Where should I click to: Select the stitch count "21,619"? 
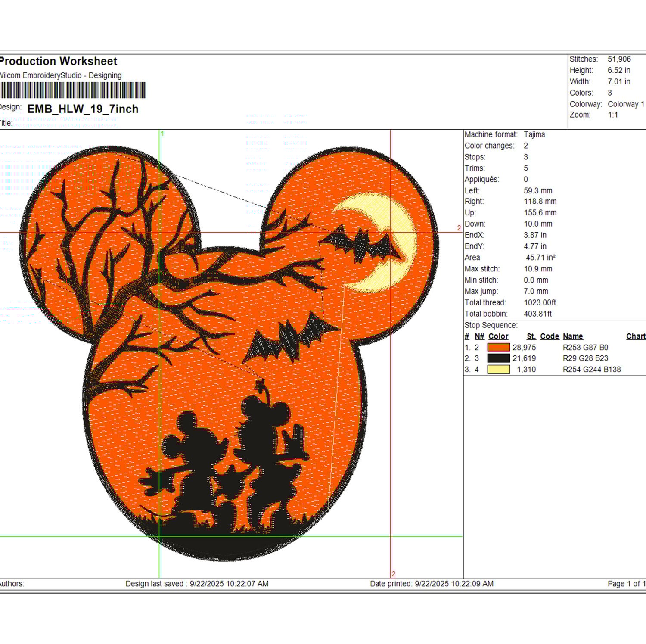click(x=524, y=358)
